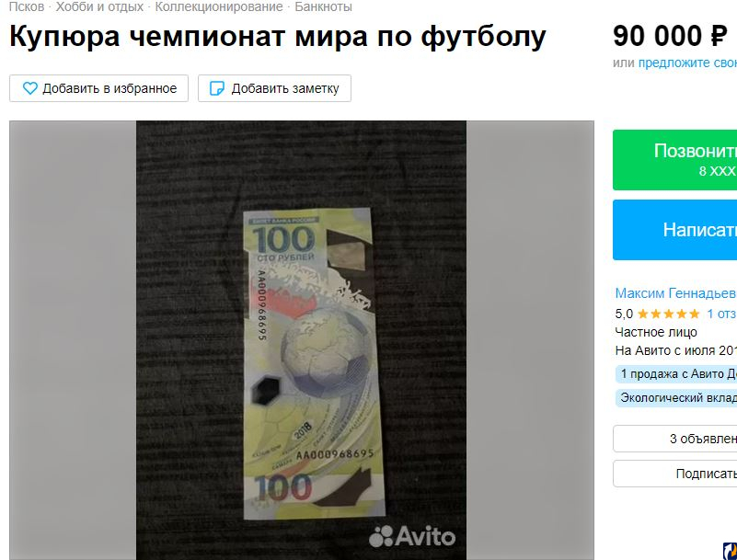
Task: Click the Экологический вклад badge
Action: (676, 398)
